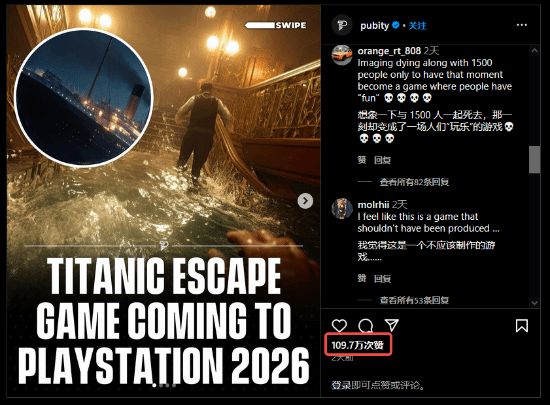Like the post with the heart icon
The width and height of the screenshot is (550, 405).
click(339, 325)
